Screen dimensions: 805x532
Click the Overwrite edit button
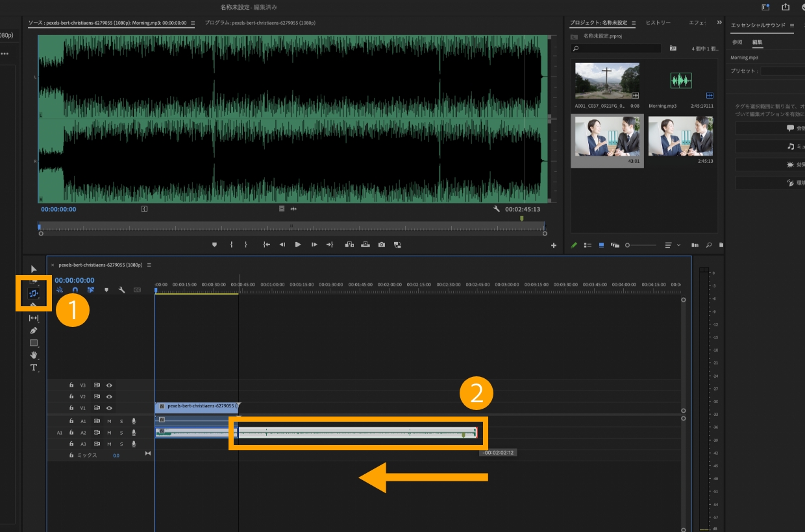tap(365, 245)
